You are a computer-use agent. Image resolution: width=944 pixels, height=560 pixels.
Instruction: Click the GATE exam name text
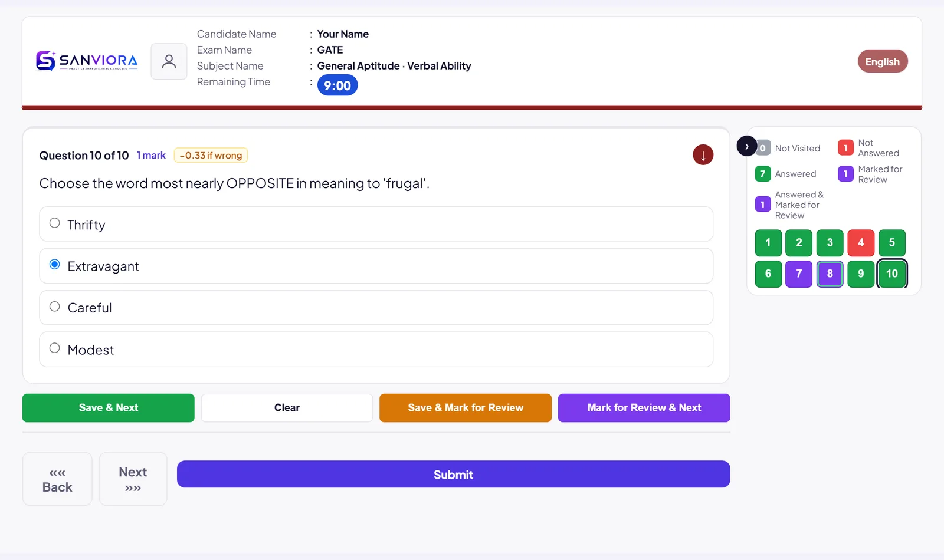pyautogui.click(x=330, y=50)
